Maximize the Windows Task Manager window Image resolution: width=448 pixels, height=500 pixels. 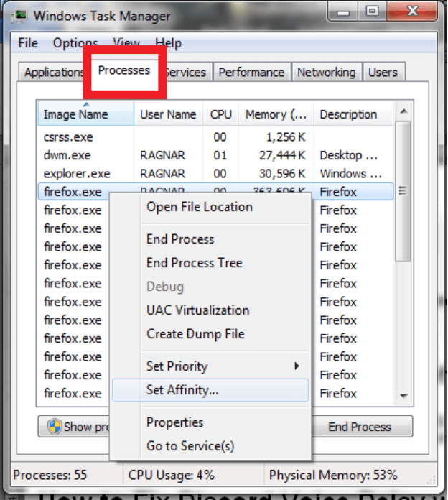[x=372, y=11]
